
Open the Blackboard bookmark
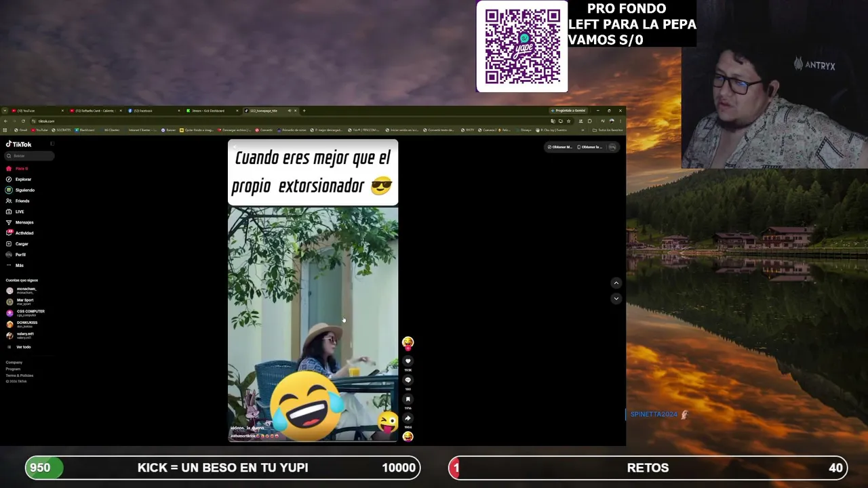point(85,130)
